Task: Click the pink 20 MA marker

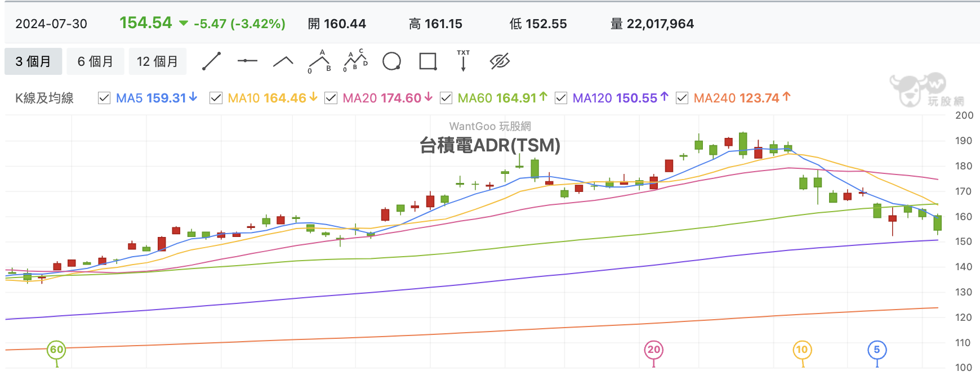Action: coord(653,350)
